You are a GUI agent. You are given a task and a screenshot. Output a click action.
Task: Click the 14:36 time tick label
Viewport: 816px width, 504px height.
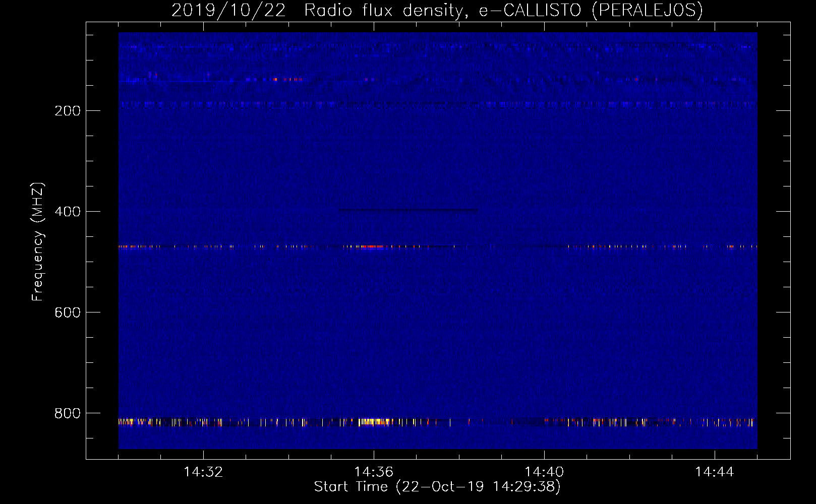pyautogui.click(x=374, y=472)
